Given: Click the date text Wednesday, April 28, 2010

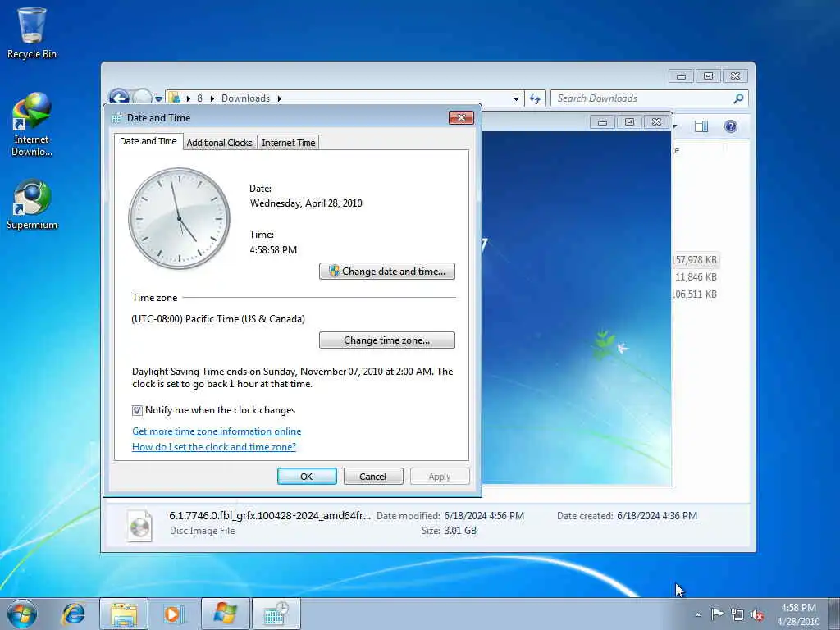Looking at the screenshot, I should coord(306,203).
